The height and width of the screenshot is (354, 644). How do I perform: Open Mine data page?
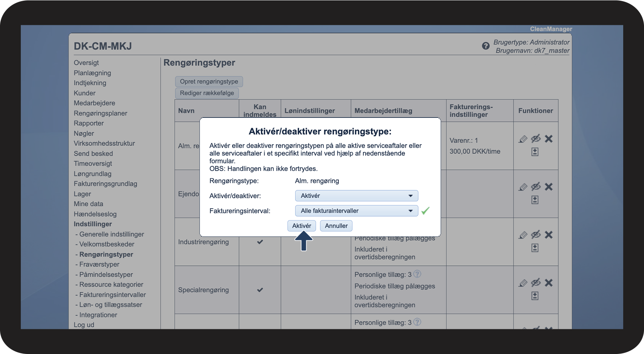pyautogui.click(x=89, y=204)
